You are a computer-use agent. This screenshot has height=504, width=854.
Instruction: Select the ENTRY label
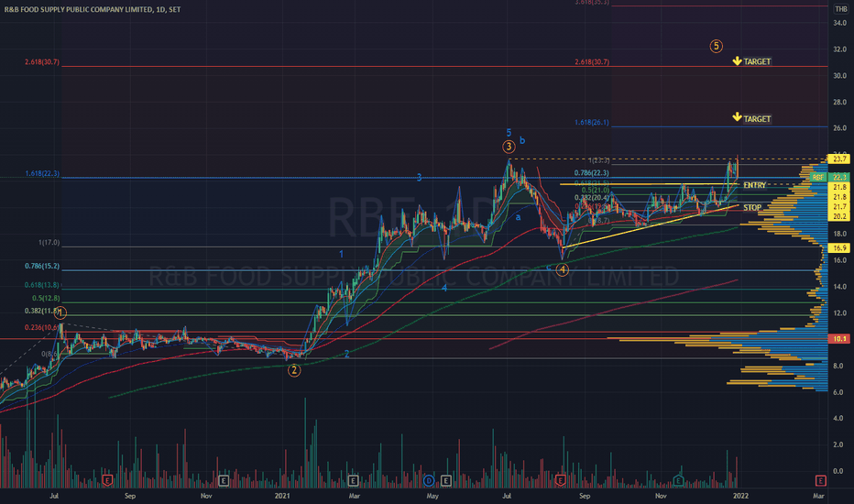click(x=754, y=185)
